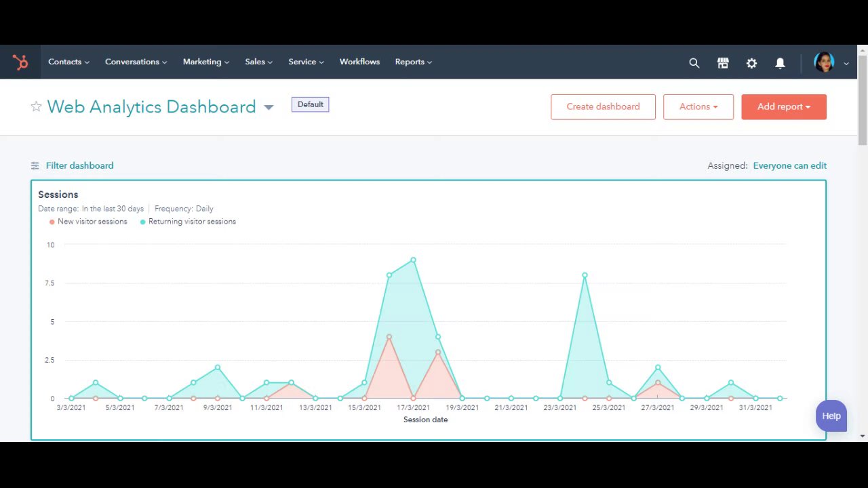Click the Default badge
The width and height of the screenshot is (868, 488).
310,104
